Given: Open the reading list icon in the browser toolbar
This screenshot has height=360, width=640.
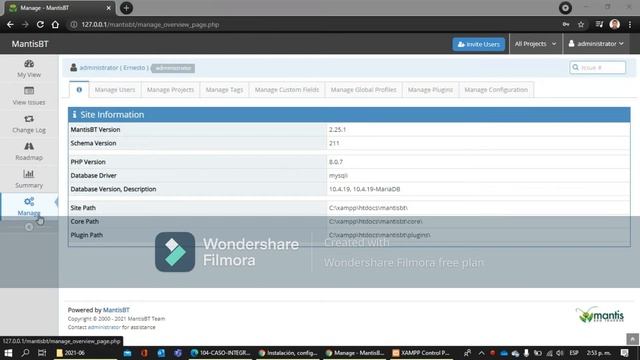Looking at the screenshot, I should (x=599, y=24).
